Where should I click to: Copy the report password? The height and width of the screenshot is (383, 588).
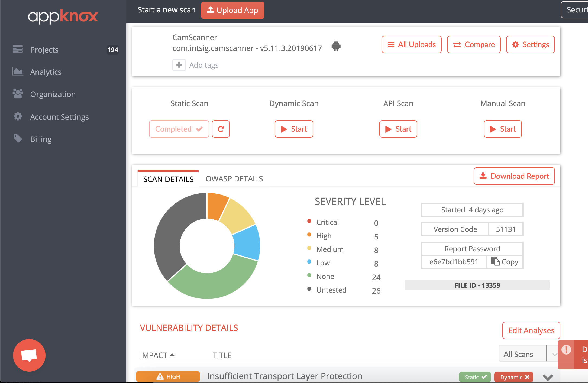click(505, 262)
